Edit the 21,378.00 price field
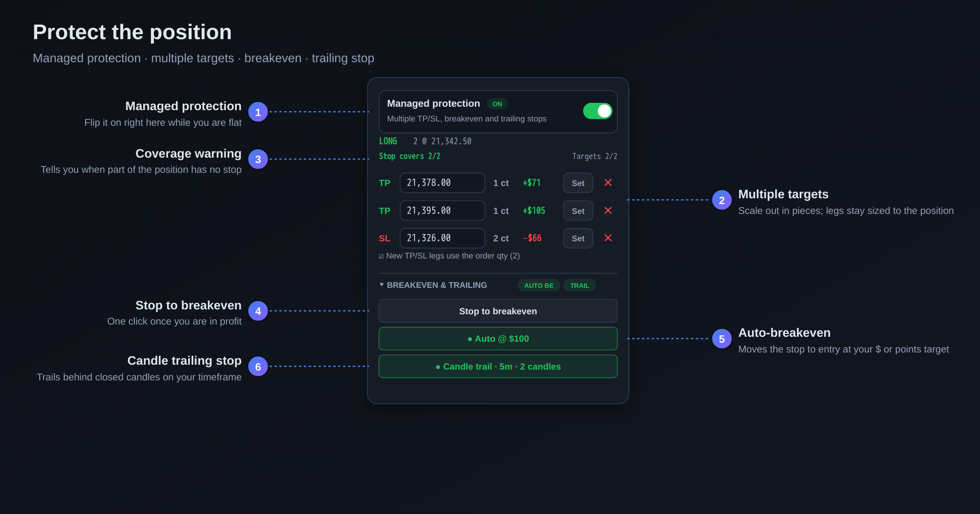The height and width of the screenshot is (514, 980). point(442,183)
